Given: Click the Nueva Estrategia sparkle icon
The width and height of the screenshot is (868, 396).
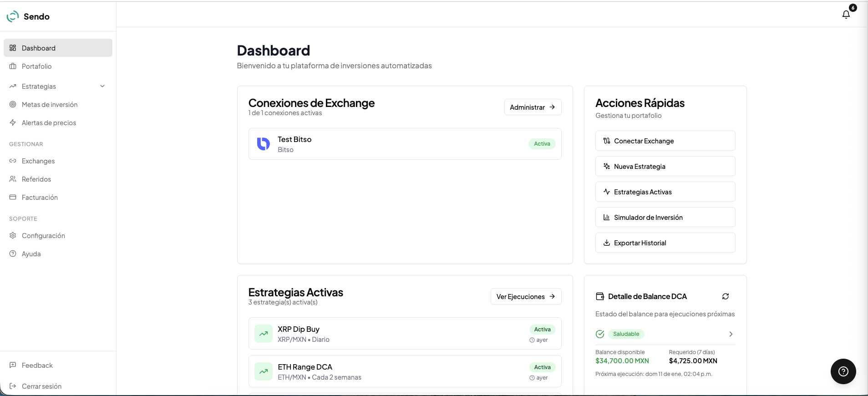Looking at the screenshot, I should (x=607, y=166).
